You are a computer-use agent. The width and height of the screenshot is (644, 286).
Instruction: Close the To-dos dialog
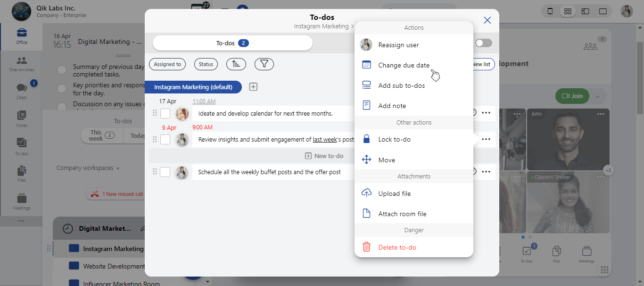[x=487, y=20]
